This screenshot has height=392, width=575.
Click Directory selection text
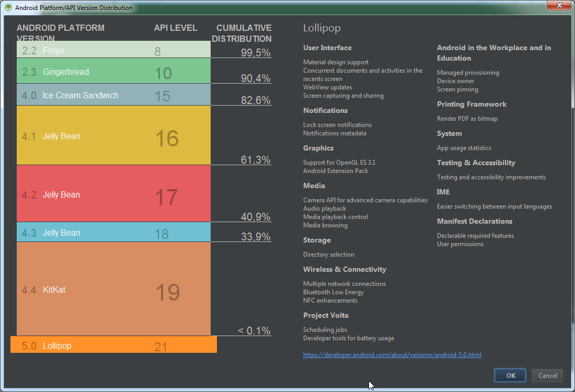(x=329, y=255)
